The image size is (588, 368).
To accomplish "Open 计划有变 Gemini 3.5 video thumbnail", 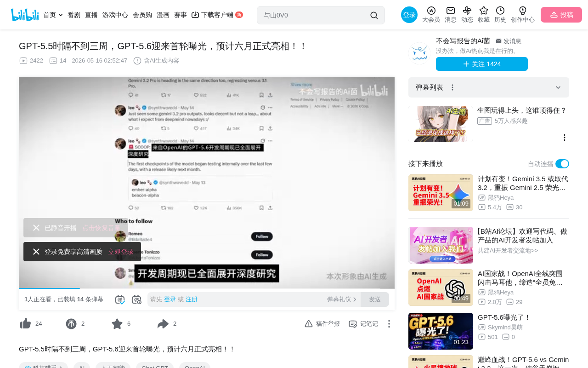I will point(441,193).
